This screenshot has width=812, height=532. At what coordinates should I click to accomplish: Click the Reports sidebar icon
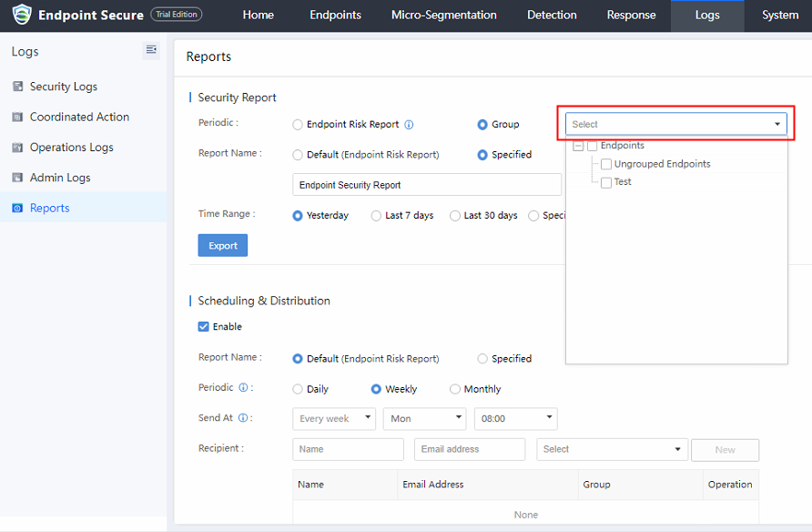(x=17, y=209)
